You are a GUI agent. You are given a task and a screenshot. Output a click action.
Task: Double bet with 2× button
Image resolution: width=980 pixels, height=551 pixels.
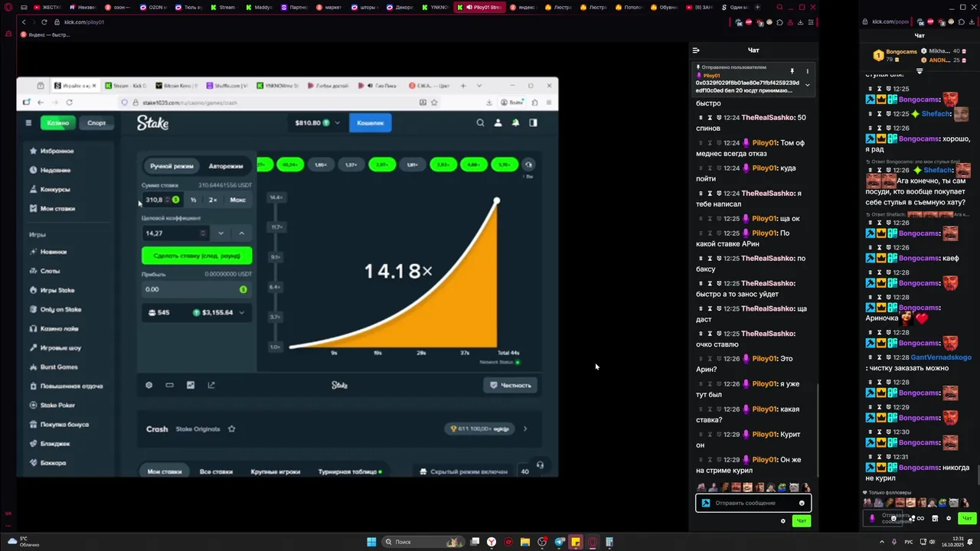pos(212,200)
